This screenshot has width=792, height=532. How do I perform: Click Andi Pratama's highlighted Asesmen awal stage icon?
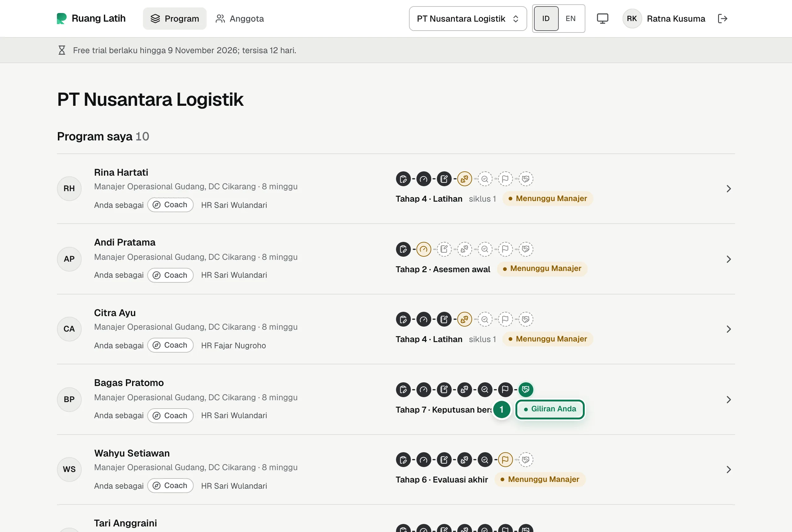coord(424,249)
